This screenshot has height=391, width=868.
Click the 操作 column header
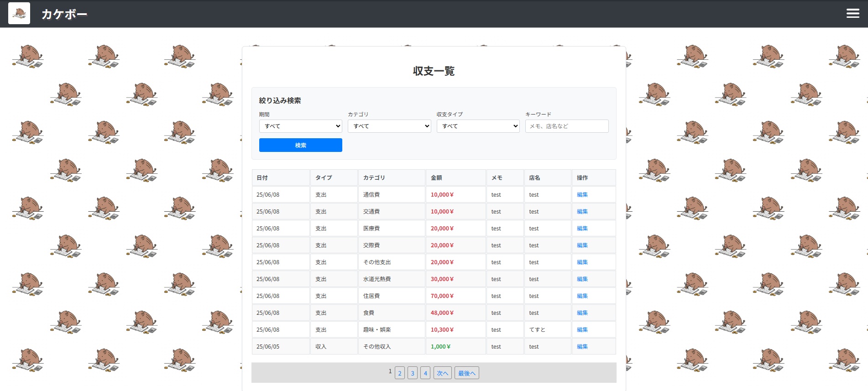594,178
